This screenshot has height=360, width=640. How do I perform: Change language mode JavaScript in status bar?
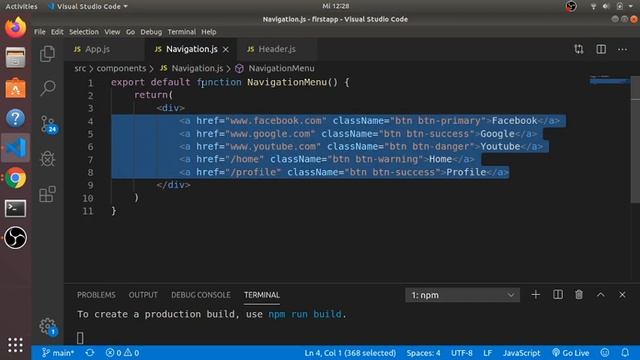pos(521,353)
